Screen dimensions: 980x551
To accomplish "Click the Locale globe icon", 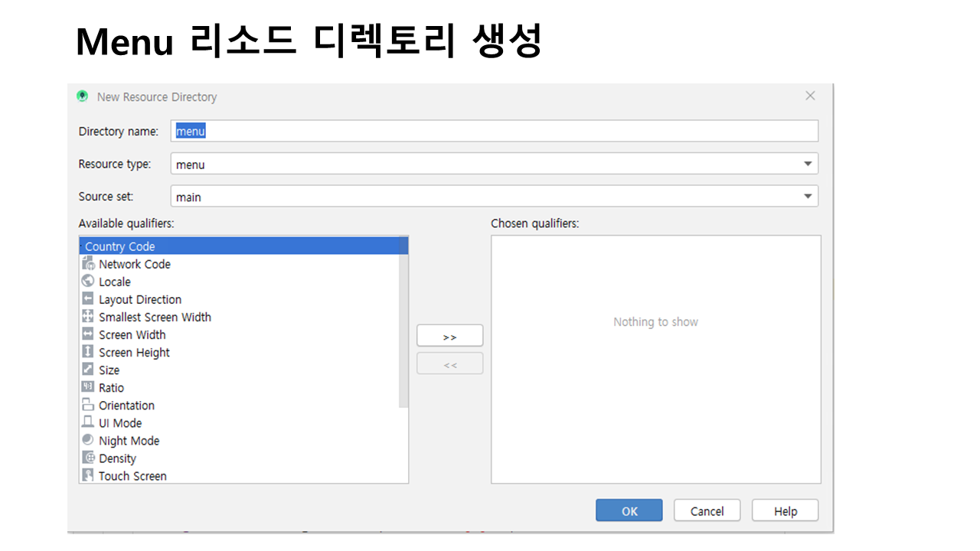I will pos(88,282).
